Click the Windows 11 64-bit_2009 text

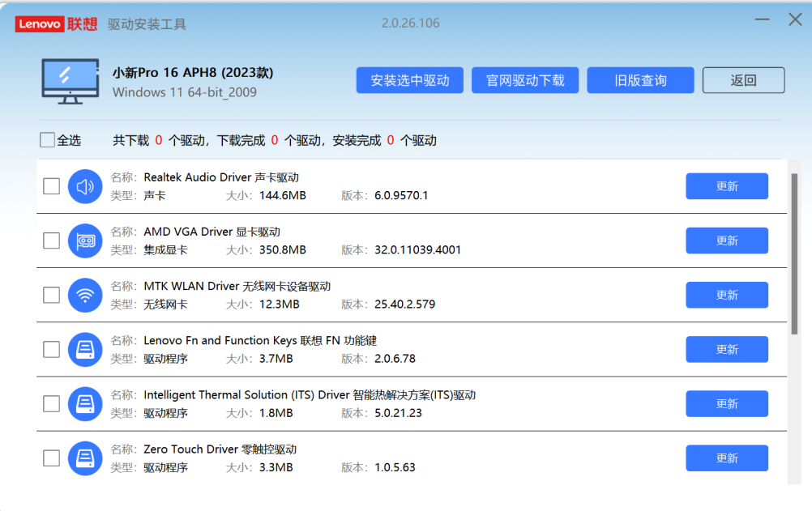[x=185, y=92]
